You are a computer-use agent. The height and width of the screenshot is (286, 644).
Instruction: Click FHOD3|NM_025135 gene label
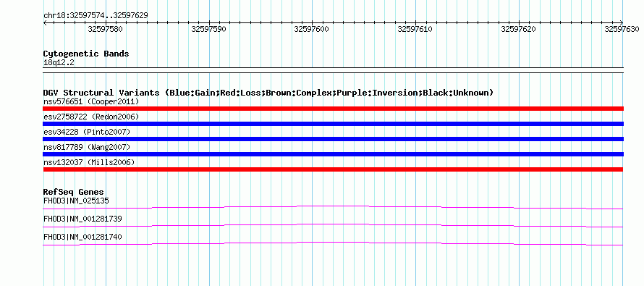(76, 201)
